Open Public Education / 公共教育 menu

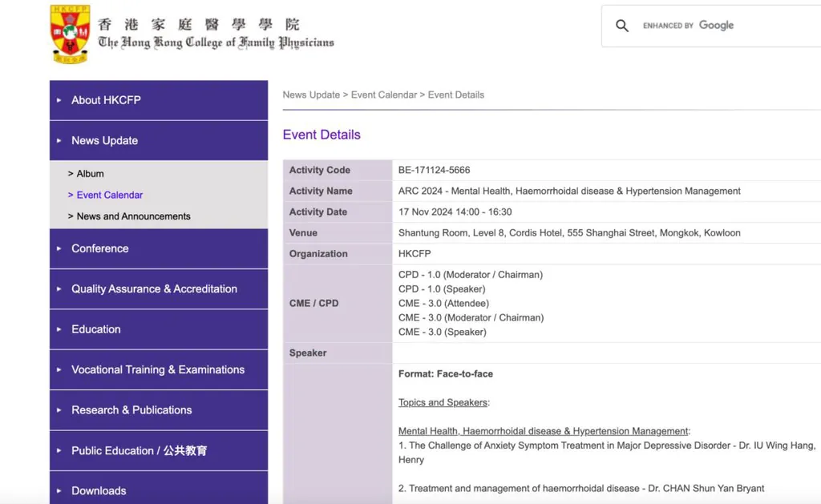159,450
